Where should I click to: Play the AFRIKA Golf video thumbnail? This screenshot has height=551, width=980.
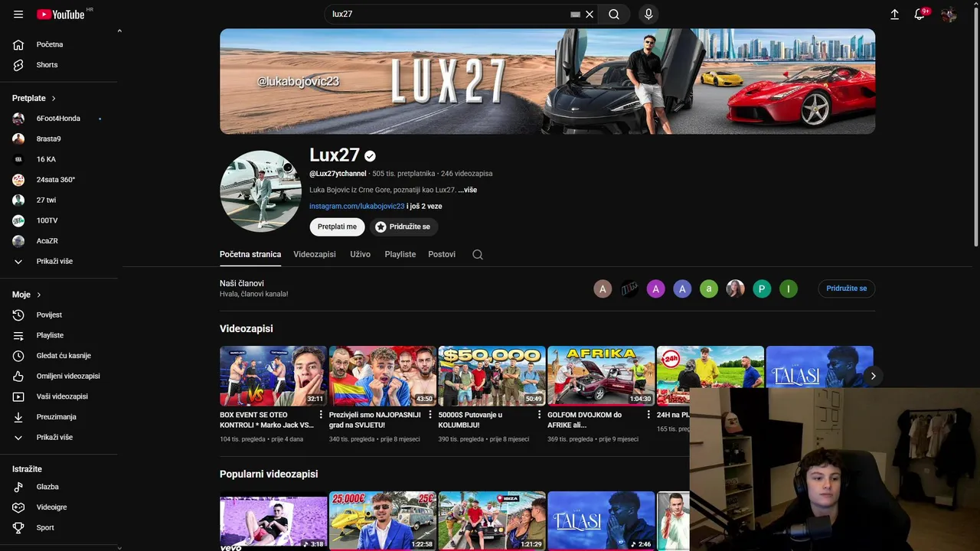tap(601, 376)
